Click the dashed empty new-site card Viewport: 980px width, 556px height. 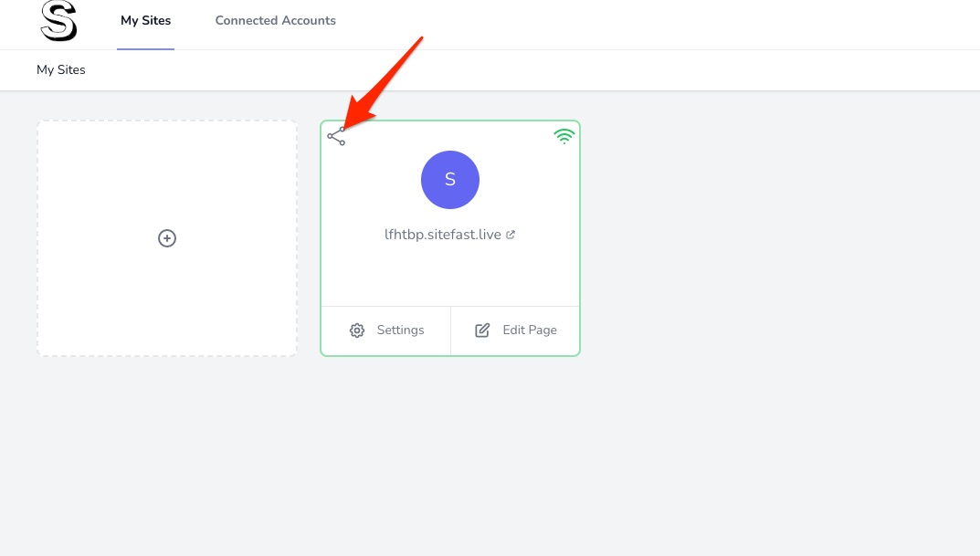[167, 238]
